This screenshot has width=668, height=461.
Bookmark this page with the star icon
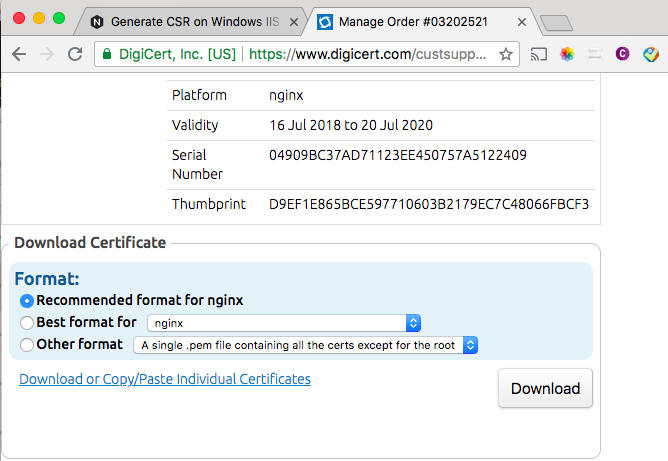(x=506, y=55)
